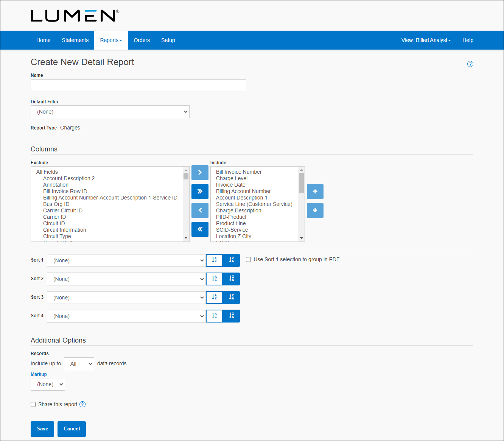The height and width of the screenshot is (441, 504).
Task: Move selected Include column down
Action: 315,210
